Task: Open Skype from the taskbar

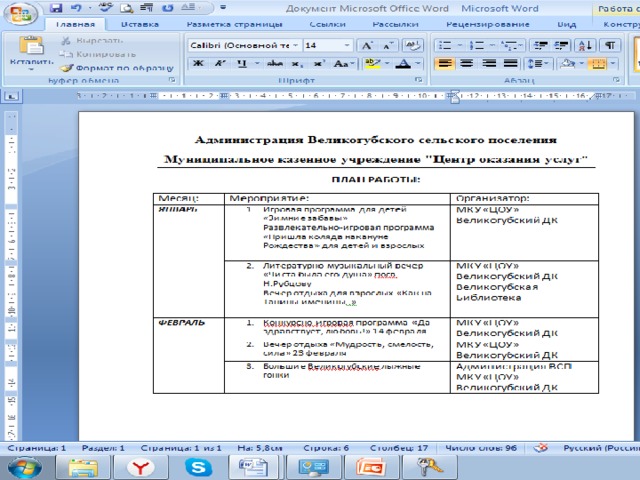Action: (x=200, y=466)
